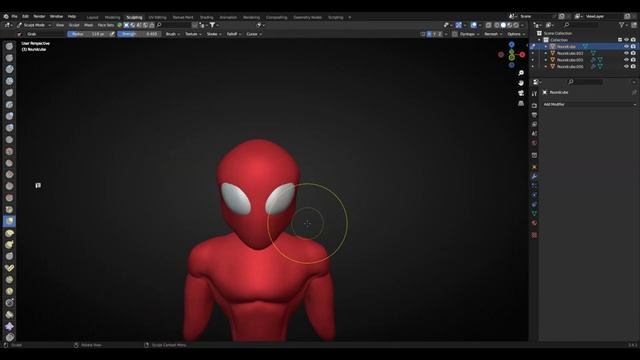The width and height of the screenshot is (640, 360).
Task: Click the pan view hand icon
Action: click(521, 83)
